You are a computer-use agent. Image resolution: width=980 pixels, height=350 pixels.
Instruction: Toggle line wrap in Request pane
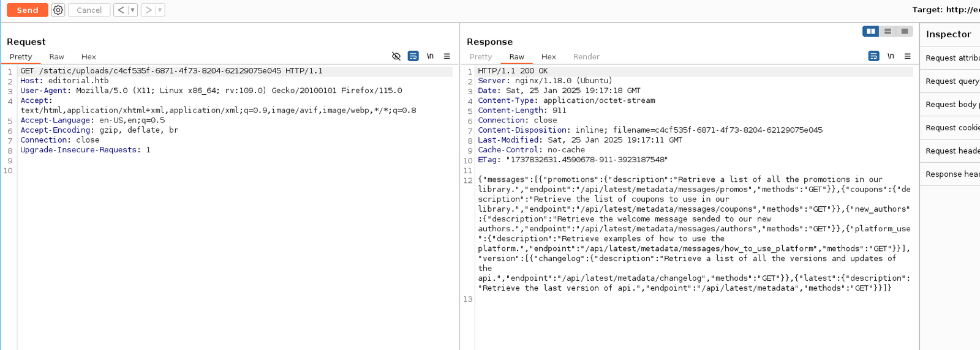(413, 56)
